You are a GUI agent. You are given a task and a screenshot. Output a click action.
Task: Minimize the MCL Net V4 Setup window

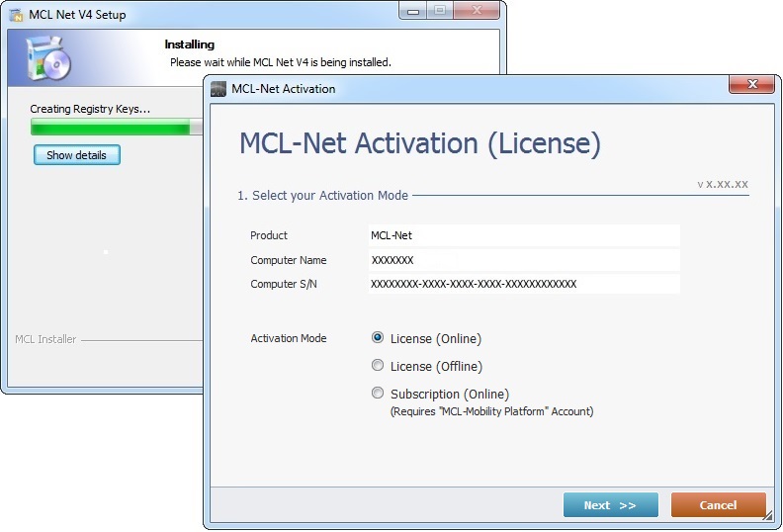[x=412, y=11]
